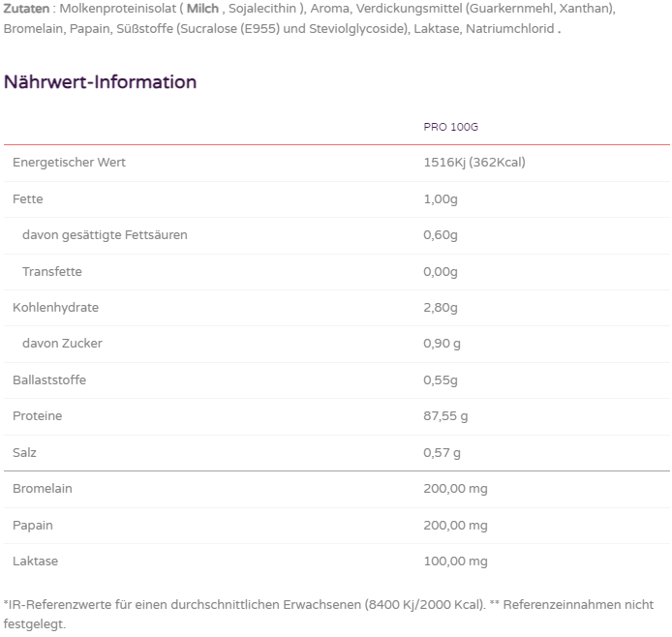This screenshot has height=637, width=672.
Task: Click the 87,55 g protein value
Action: 445,416
